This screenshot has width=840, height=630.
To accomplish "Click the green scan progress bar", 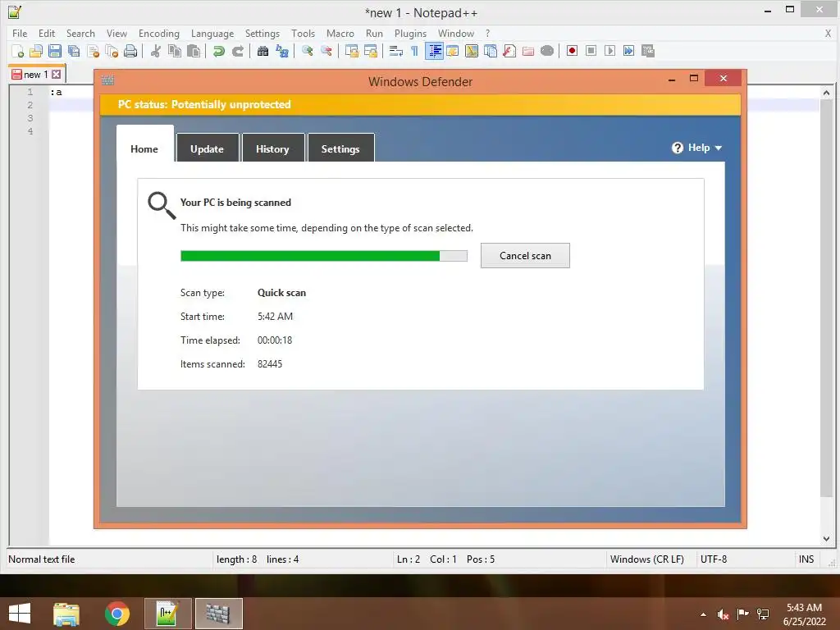I will tap(323, 256).
